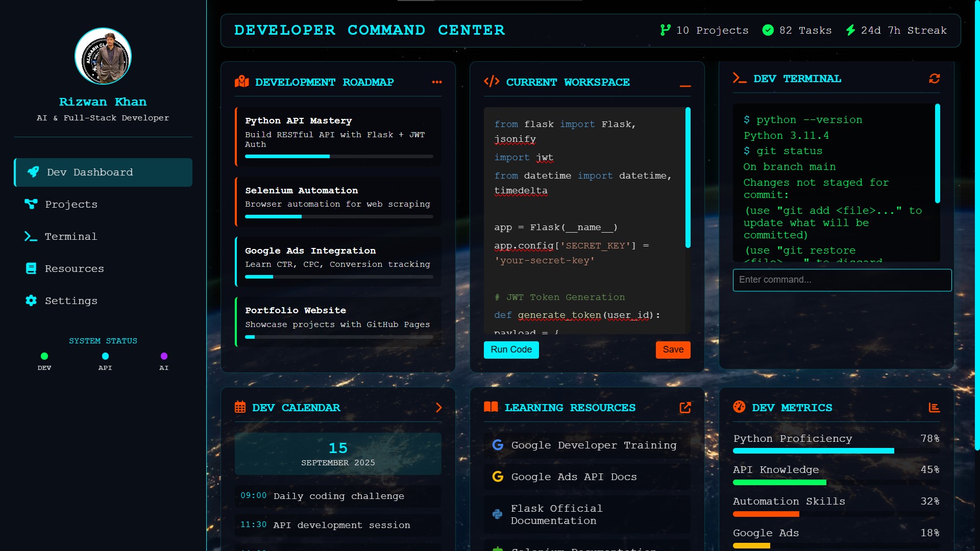Open Learning Resources external link icon
This screenshot has width=980, height=551.
point(685,408)
